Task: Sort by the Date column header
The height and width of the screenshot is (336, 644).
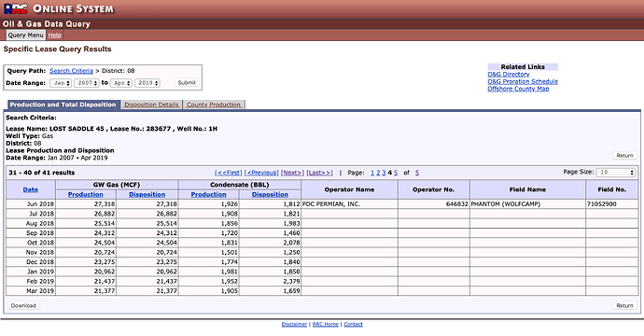Action: 31,189
